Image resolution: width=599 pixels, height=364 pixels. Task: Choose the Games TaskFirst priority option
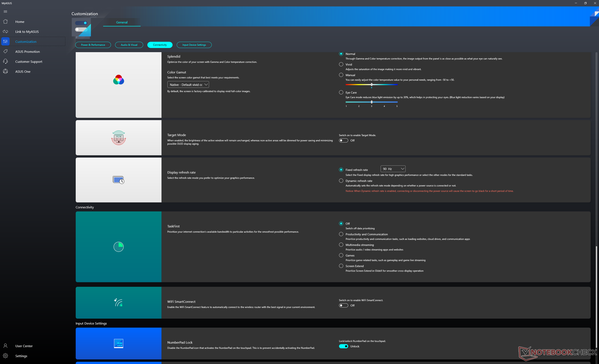pos(341,255)
